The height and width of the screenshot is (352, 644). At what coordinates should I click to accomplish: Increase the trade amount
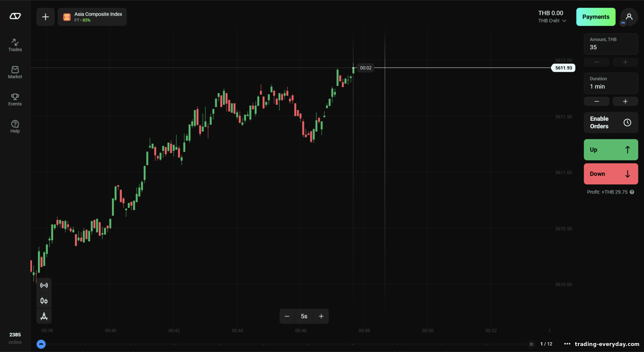click(x=625, y=62)
